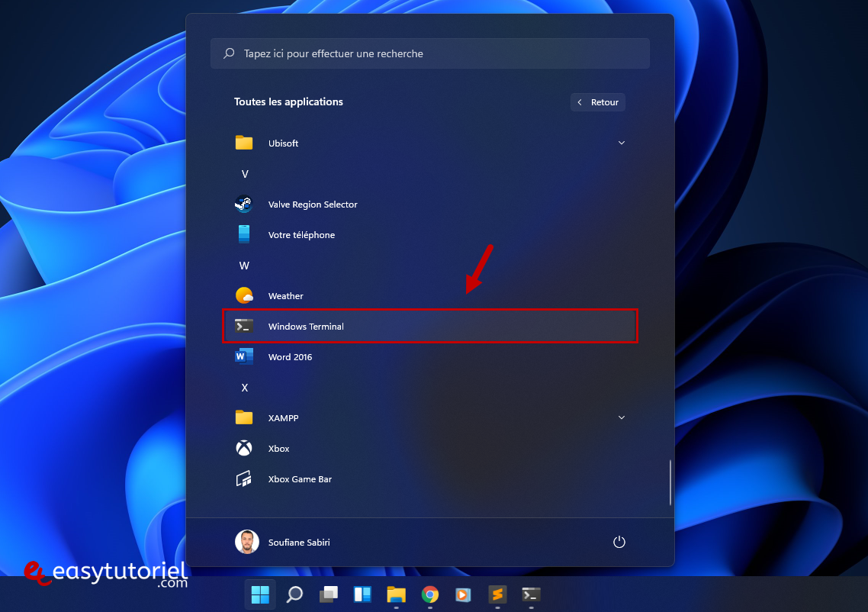Viewport: 868px width, 612px height.
Task: Click the Toutes les applications heading
Action: (288, 102)
